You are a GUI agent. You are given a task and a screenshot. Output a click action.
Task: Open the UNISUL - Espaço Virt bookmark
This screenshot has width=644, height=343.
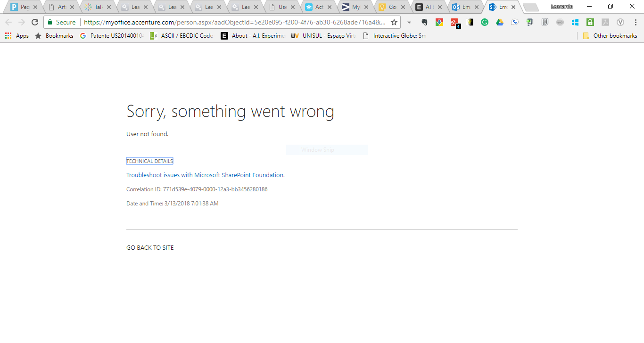pos(323,36)
